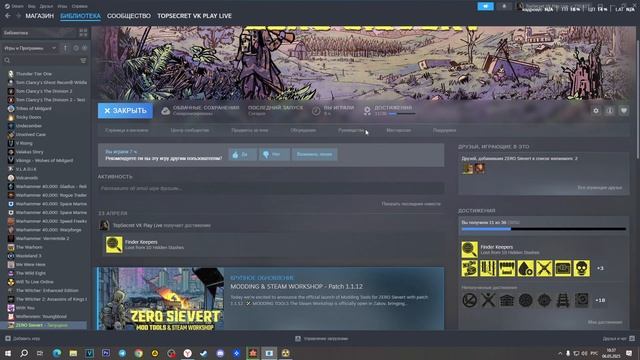Click the achievements progress bar under the banner
Viewport: 640px width, 360px height.
click(x=402, y=114)
